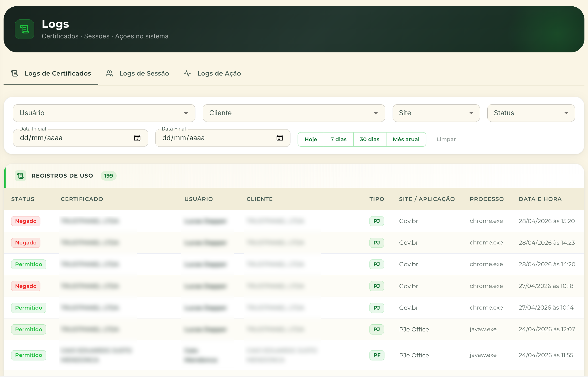Viewport: 588px width, 378px height.
Task: Click the users icon beside Logs de Sessão
Action: point(110,74)
